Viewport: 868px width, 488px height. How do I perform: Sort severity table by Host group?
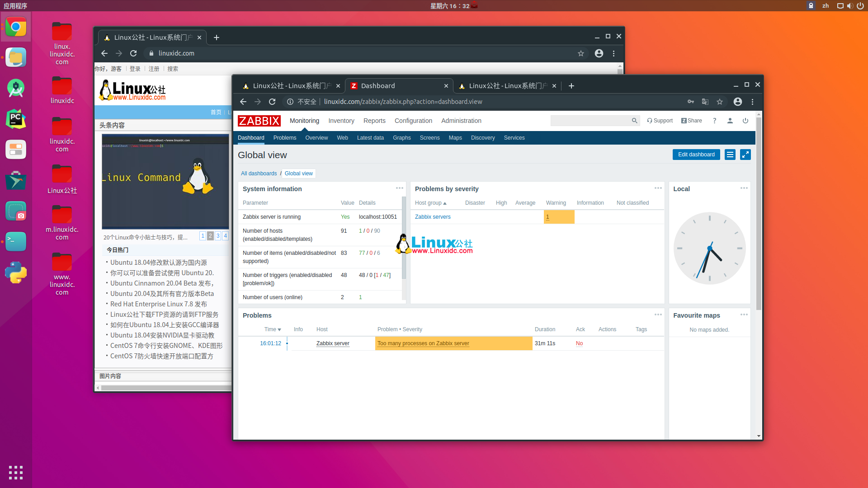pyautogui.click(x=430, y=203)
